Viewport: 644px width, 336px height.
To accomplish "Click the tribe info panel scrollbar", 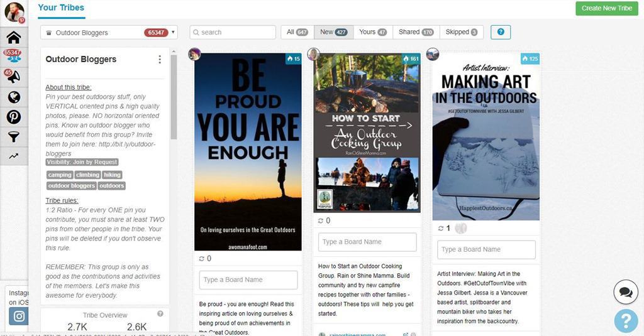I will [174, 97].
